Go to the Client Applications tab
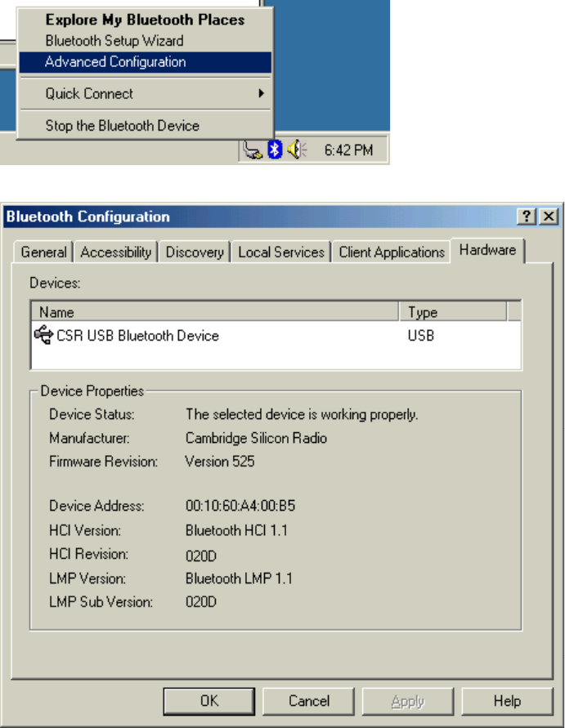Viewport: 565px width, 728px height. (x=392, y=252)
